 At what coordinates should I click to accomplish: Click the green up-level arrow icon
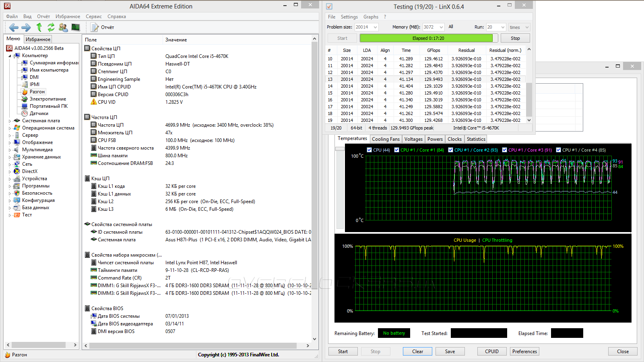[39, 27]
